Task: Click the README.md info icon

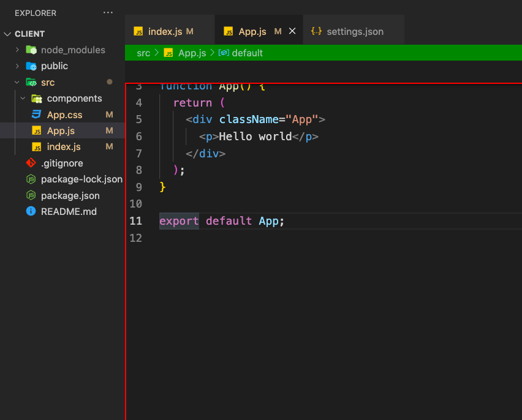Action: pyautogui.click(x=31, y=211)
